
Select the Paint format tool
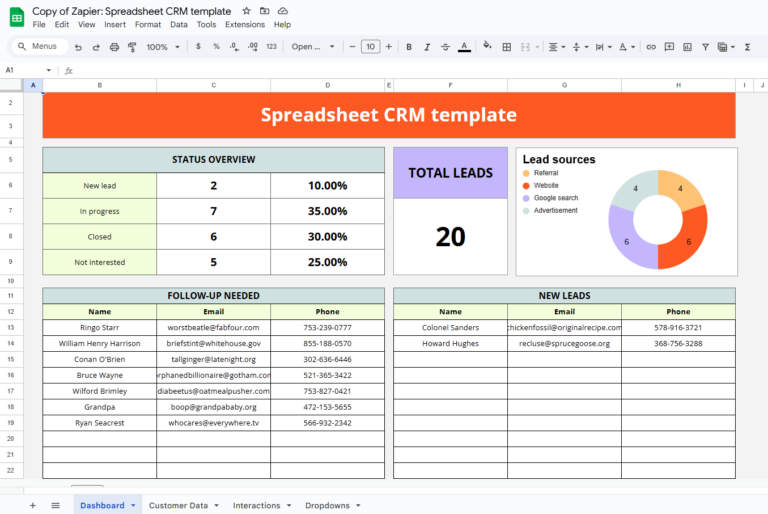pos(132,47)
